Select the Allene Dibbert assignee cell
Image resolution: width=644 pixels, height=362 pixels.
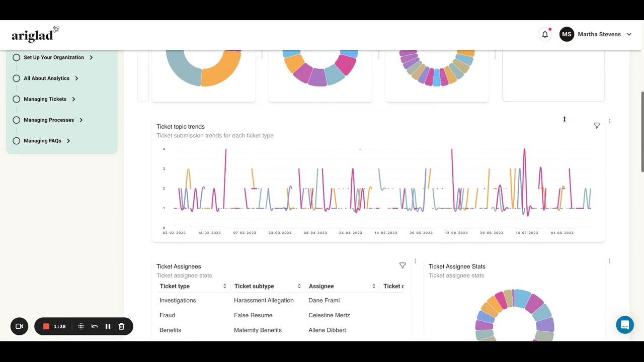327,330
